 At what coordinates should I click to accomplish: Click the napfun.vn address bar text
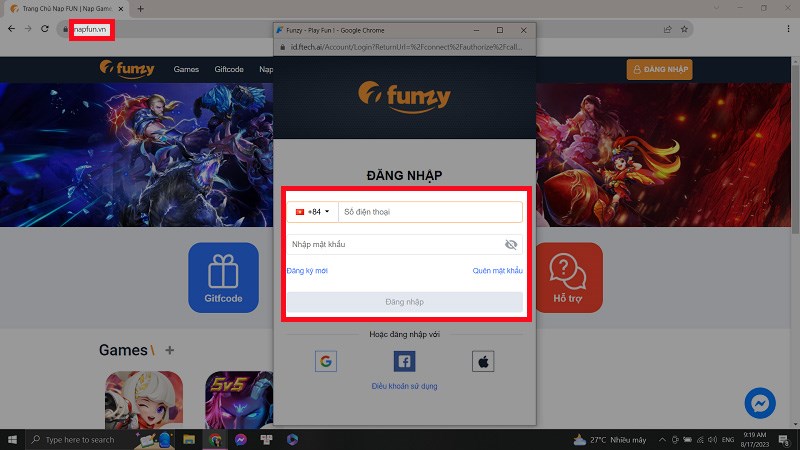(x=90, y=30)
